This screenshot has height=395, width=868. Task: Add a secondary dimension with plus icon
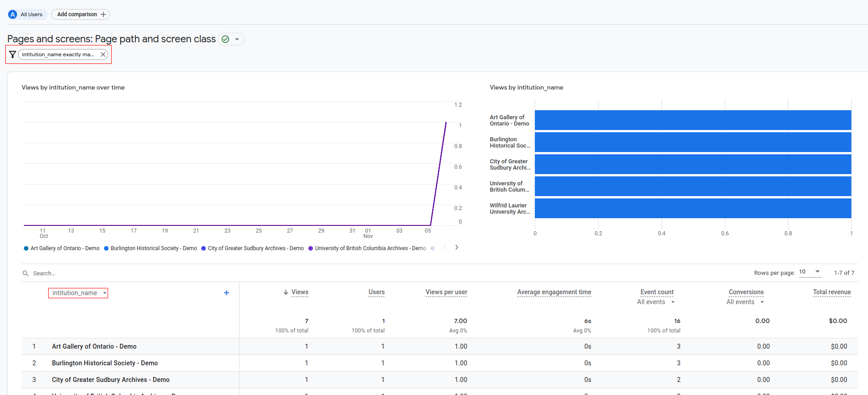click(x=226, y=293)
